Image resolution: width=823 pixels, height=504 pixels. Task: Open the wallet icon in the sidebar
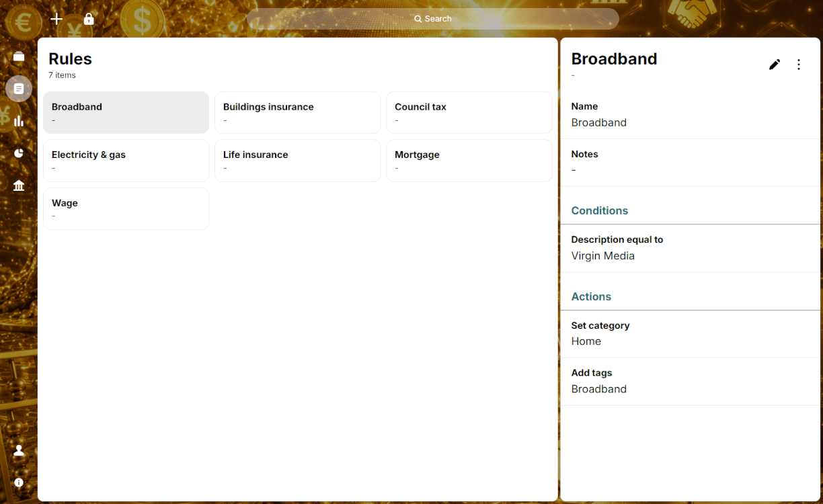[x=19, y=56]
